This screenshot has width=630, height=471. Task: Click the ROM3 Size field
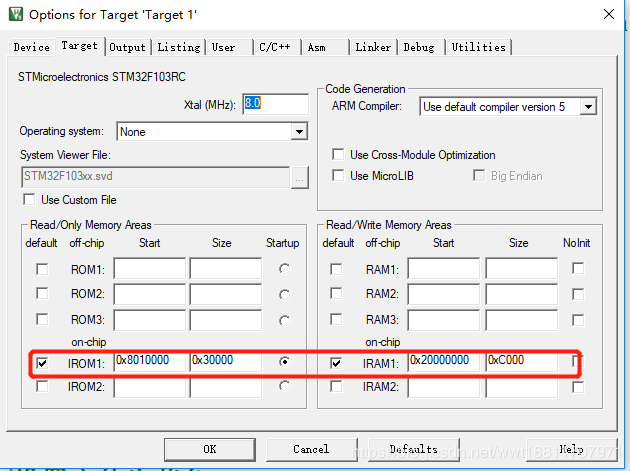pos(226,320)
